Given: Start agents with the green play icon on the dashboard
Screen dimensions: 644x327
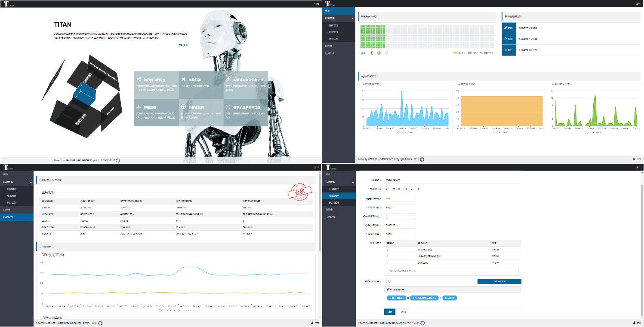Looking at the screenshot, I should 372,53.
